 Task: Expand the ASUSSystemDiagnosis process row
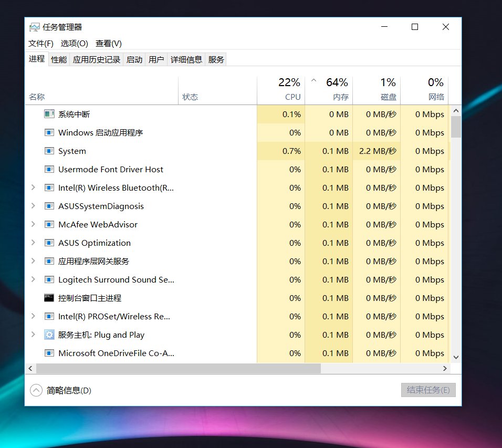pos(33,206)
